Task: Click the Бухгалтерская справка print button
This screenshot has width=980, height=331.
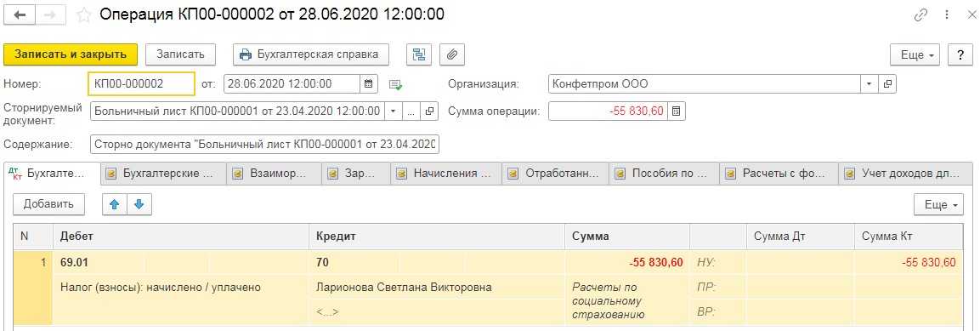Action: pyautogui.click(x=310, y=54)
